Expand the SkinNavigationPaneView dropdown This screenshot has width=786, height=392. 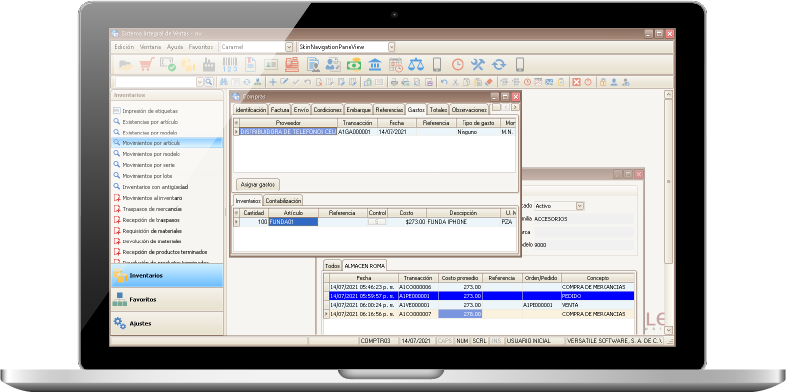point(391,47)
